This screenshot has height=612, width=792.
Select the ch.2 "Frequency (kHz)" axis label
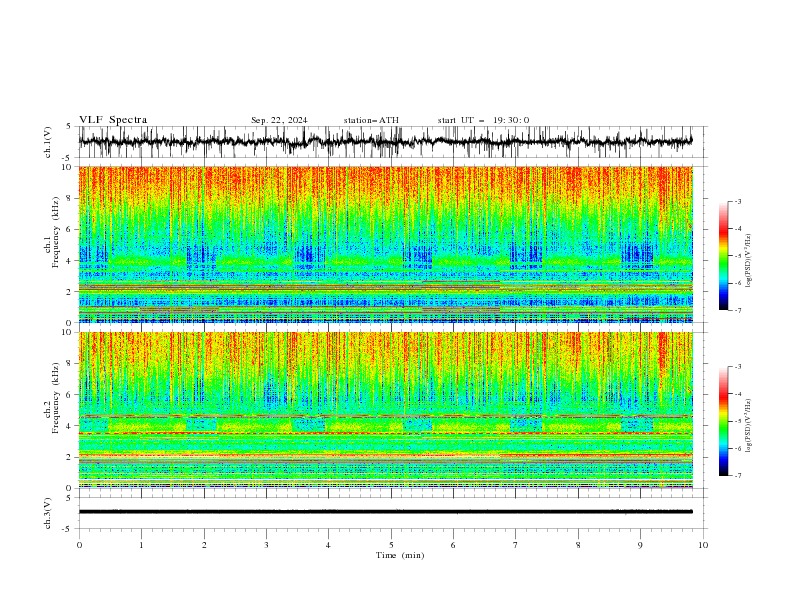pos(56,398)
